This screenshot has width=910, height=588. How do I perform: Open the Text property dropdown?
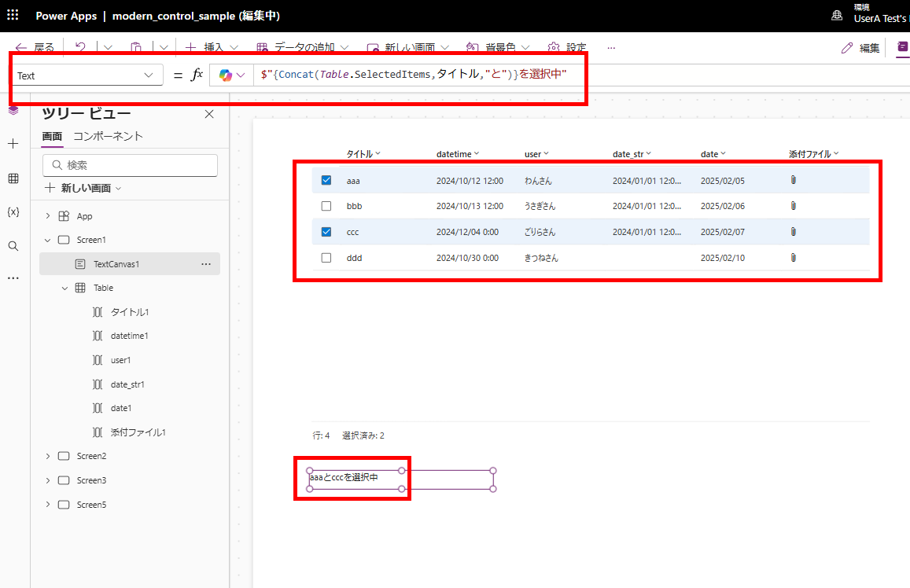87,75
